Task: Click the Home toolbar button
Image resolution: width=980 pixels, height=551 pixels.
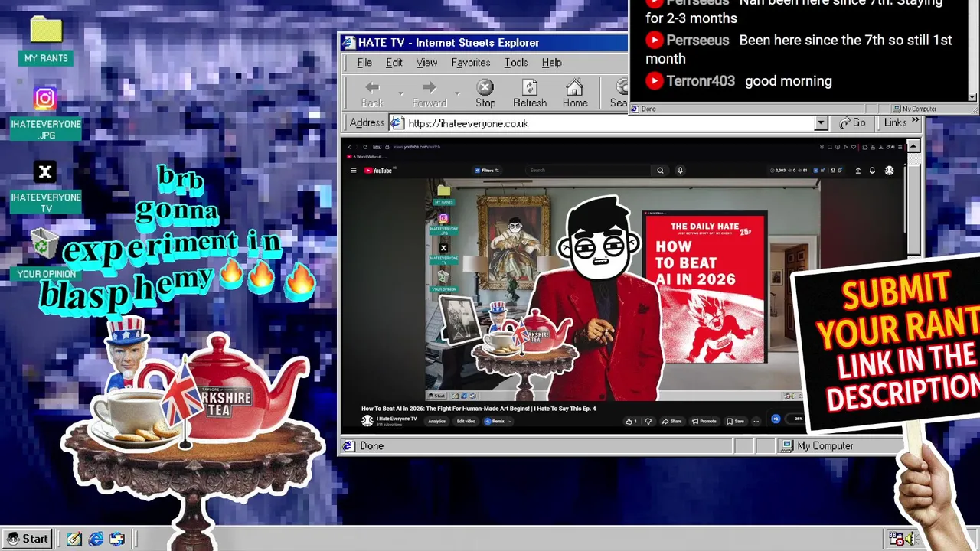Action: 575,94
